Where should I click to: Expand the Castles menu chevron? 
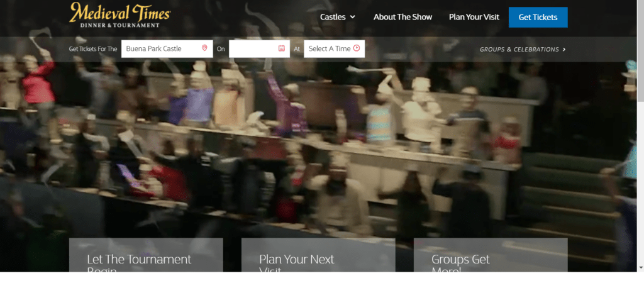coord(353,17)
